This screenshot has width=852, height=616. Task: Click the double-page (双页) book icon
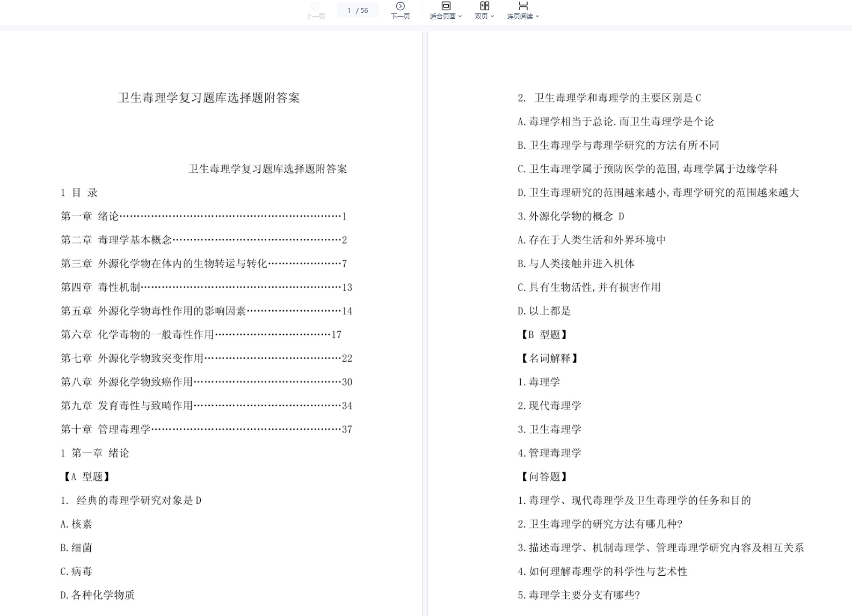click(x=484, y=6)
